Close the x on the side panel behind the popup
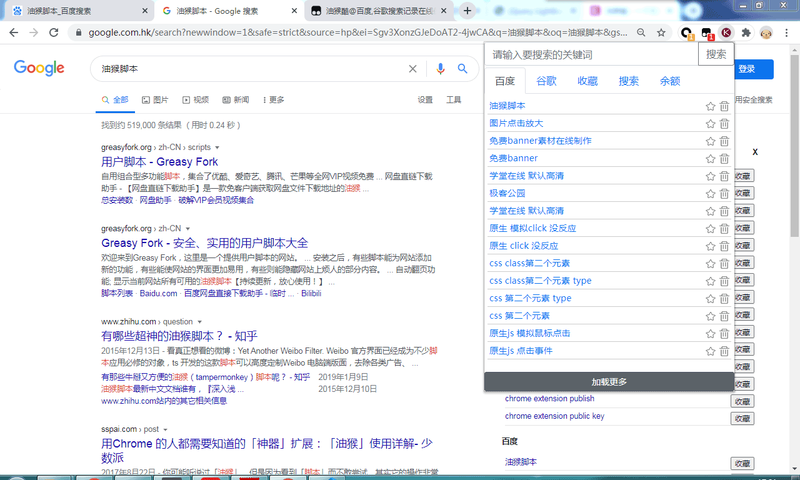The width and height of the screenshot is (800, 480). click(x=755, y=152)
